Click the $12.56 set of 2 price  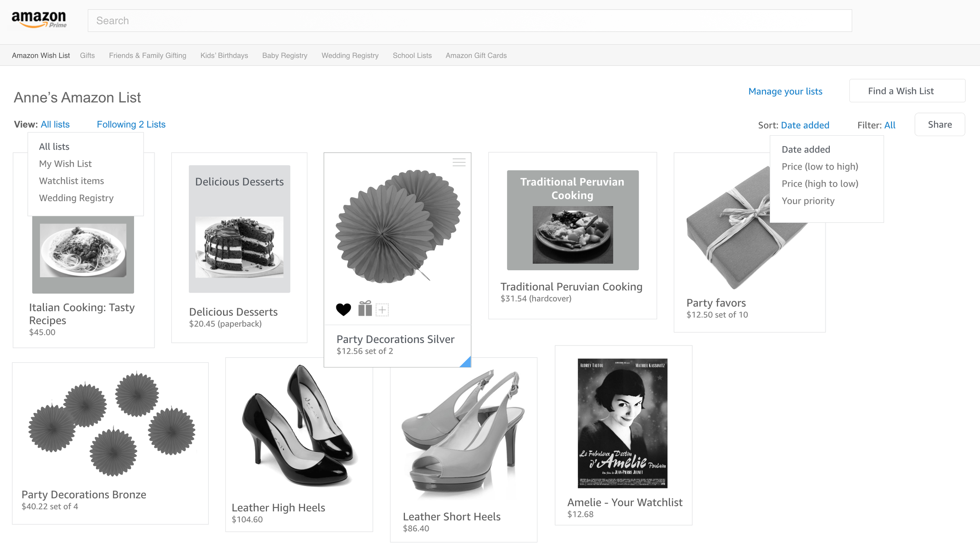[x=365, y=351]
